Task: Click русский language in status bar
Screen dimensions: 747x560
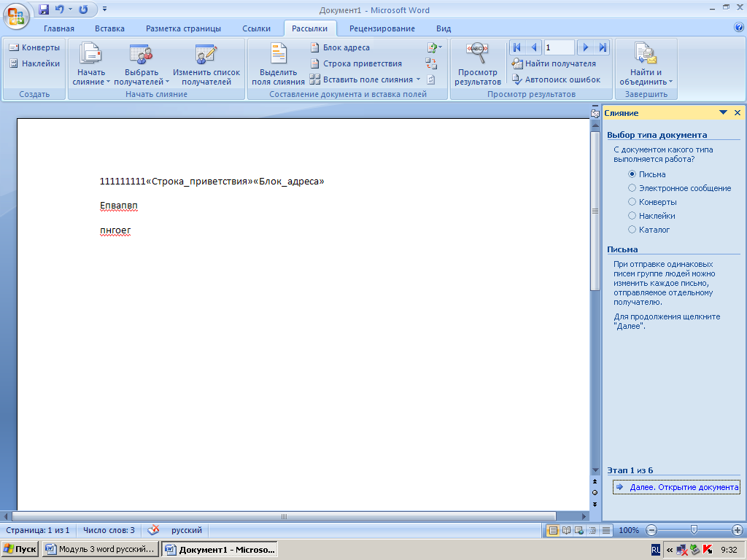Action: click(x=187, y=530)
